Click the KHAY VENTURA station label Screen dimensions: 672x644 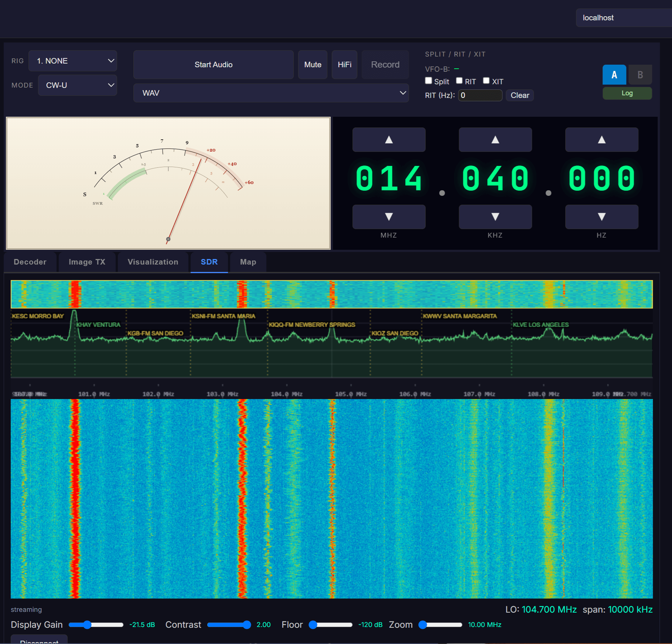point(98,325)
